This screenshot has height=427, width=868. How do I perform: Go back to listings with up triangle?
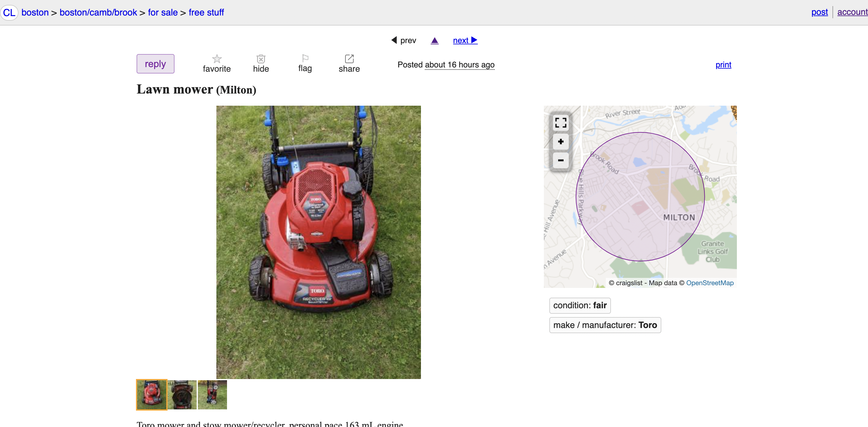(435, 40)
